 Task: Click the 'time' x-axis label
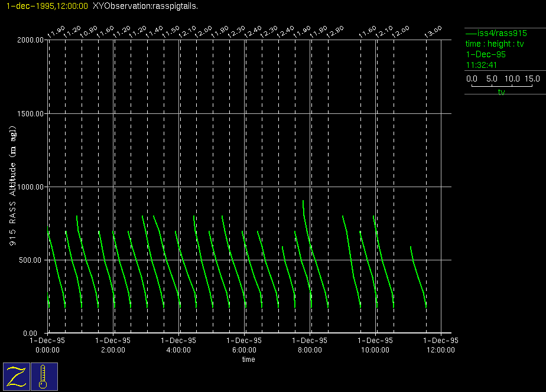click(x=249, y=360)
